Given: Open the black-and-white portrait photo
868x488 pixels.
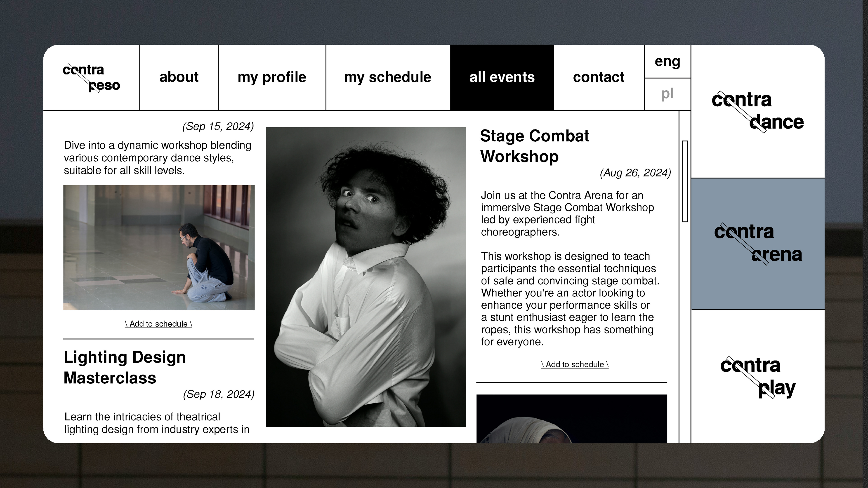Looking at the screenshot, I should 366,277.
